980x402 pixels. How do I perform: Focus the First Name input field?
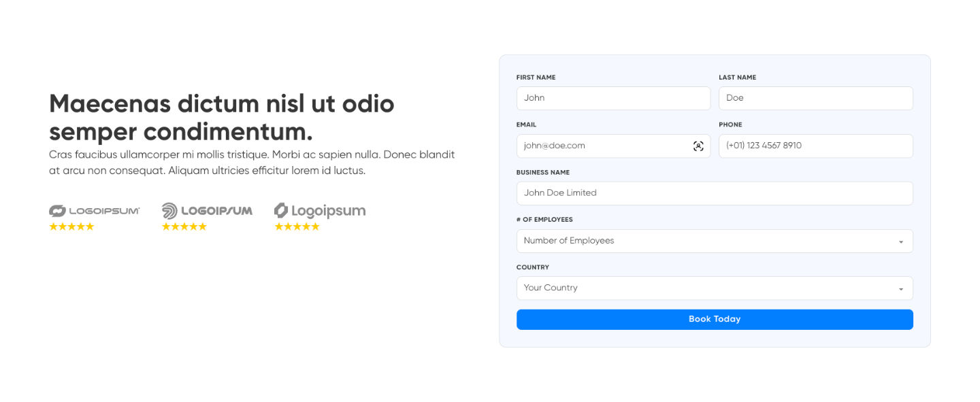point(612,99)
